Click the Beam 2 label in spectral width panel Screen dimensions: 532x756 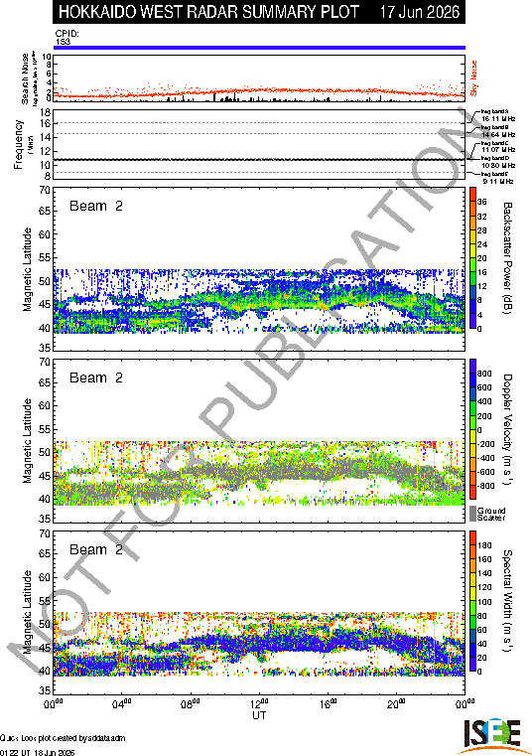[96, 549]
